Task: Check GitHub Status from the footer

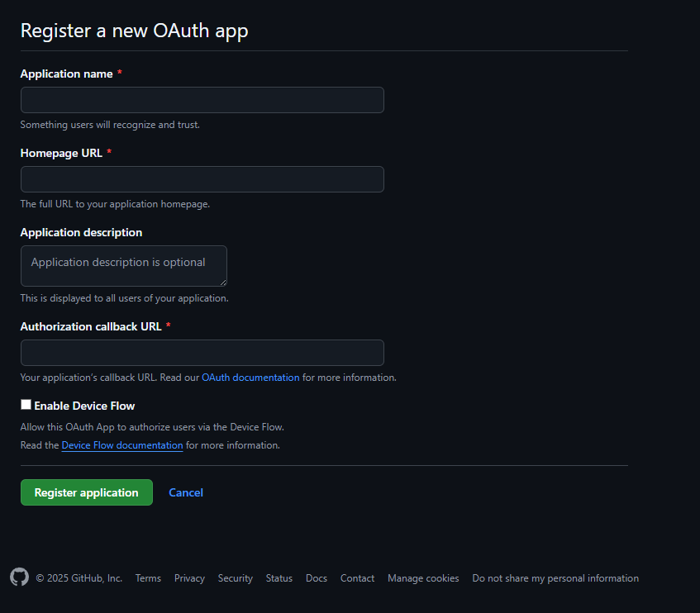Action: point(279,577)
